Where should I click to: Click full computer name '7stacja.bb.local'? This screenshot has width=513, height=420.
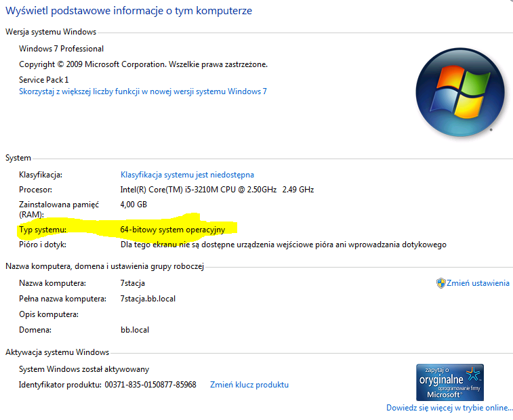[148, 299]
